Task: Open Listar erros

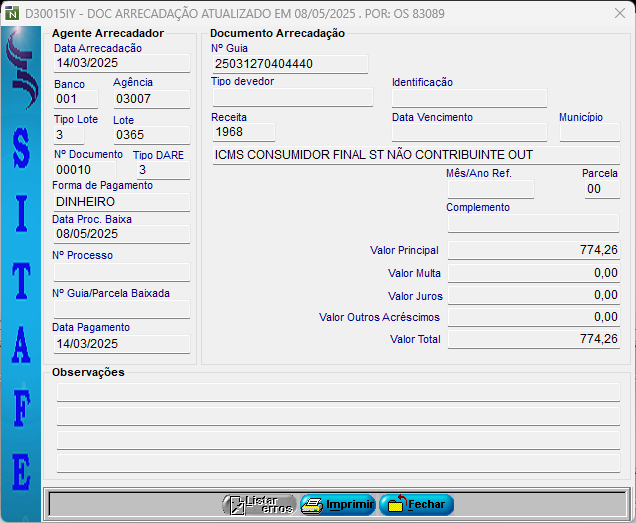Action: [259, 505]
